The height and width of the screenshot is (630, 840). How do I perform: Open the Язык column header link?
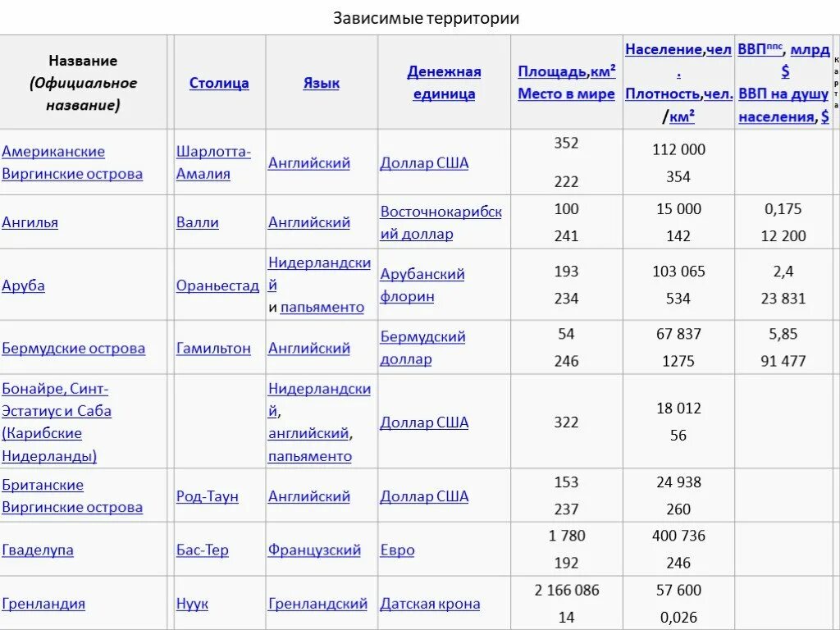(x=321, y=83)
